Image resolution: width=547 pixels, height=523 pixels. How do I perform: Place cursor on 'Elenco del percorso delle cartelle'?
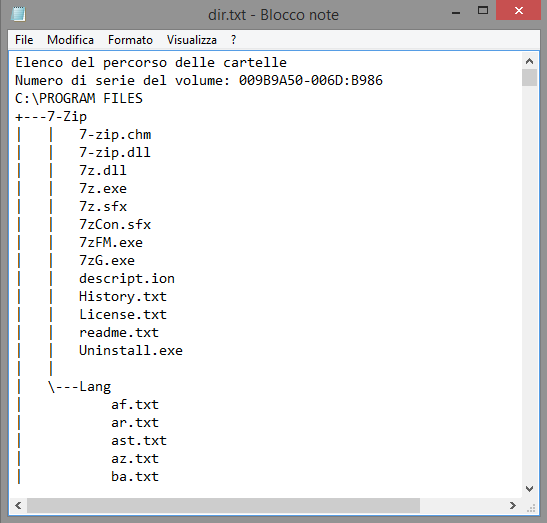151,62
